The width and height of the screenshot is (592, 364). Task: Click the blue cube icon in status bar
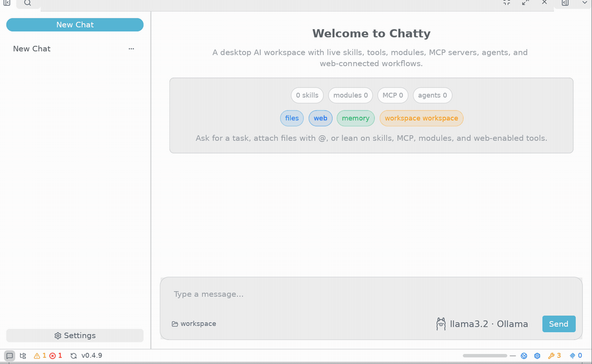click(x=538, y=356)
